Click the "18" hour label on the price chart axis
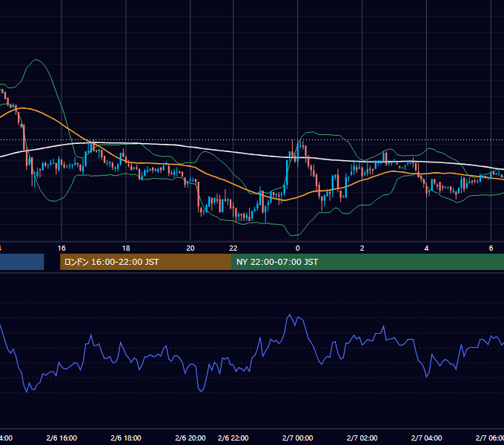 coord(126,248)
